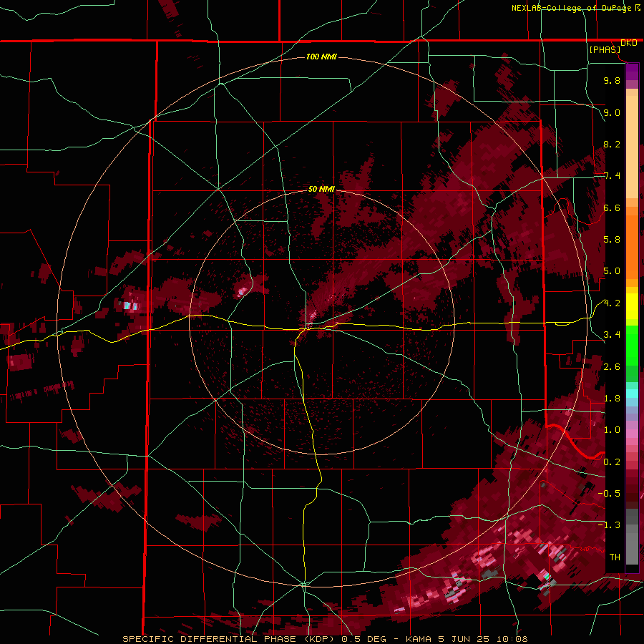
Task: Select the 5.0 legend value
Action: (x=612, y=271)
